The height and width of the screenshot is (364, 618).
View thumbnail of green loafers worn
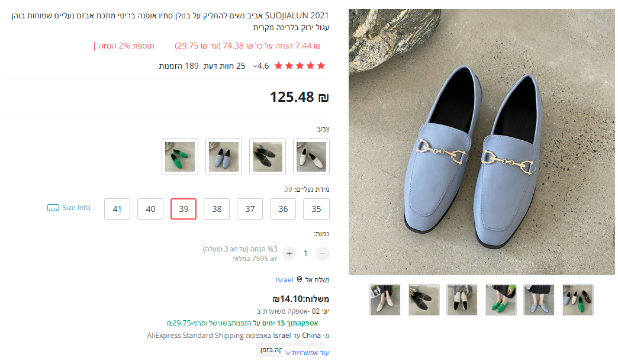501,300
